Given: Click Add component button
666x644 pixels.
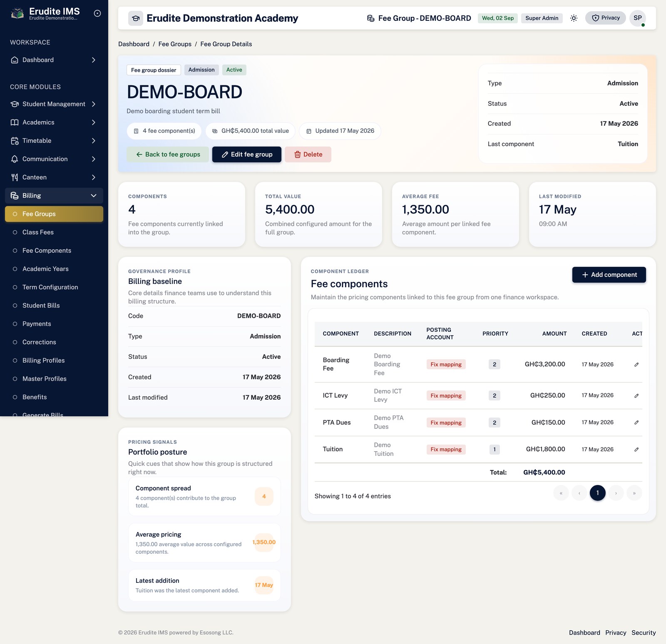Looking at the screenshot, I should [x=609, y=275].
